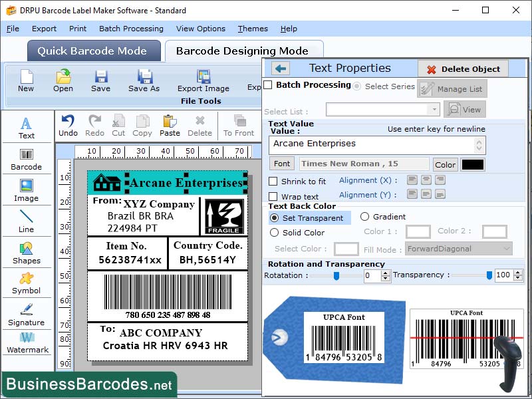
Task: Click the Transparency value stepper arrows
Action: coord(518,275)
